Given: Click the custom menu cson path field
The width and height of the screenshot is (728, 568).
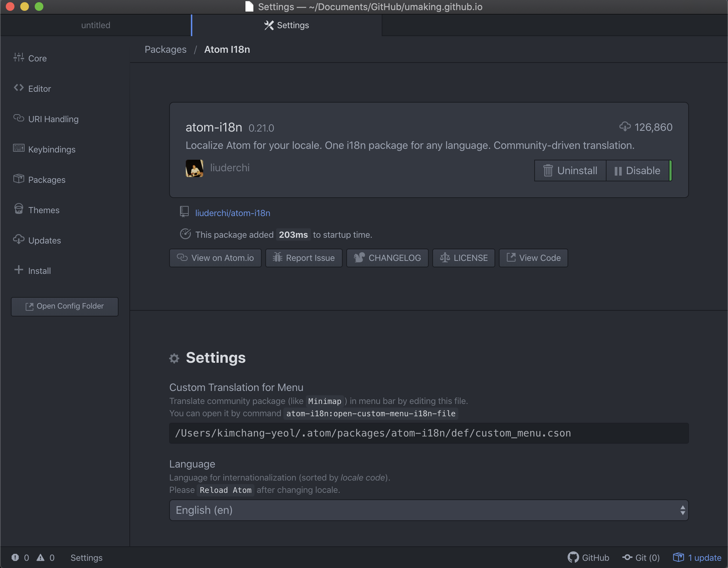Looking at the screenshot, I should (429, 433).
